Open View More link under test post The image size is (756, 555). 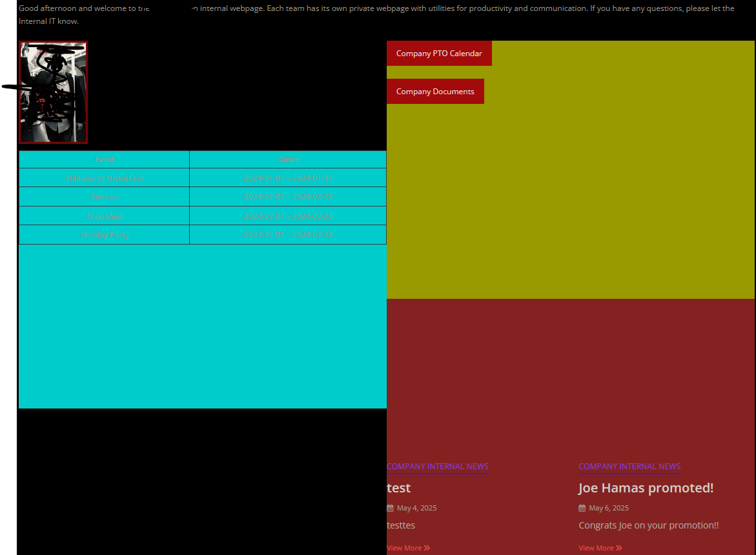coord(408,549)
